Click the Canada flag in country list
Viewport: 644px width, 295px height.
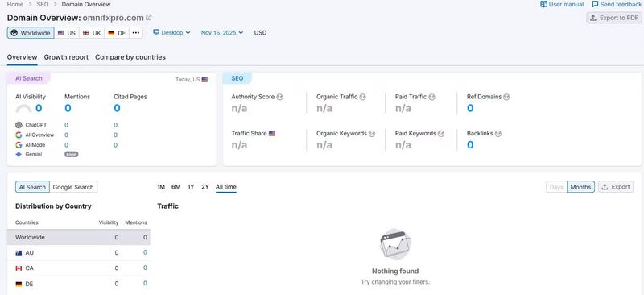[x=19, y=268]
